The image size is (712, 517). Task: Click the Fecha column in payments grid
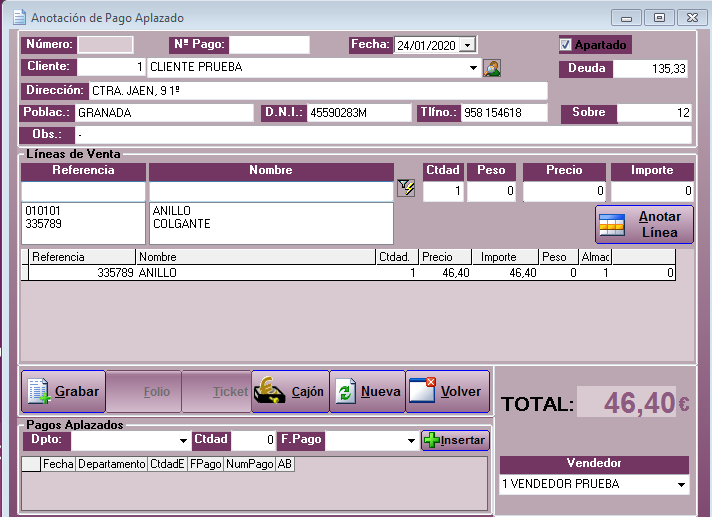[x=58, y=464]
